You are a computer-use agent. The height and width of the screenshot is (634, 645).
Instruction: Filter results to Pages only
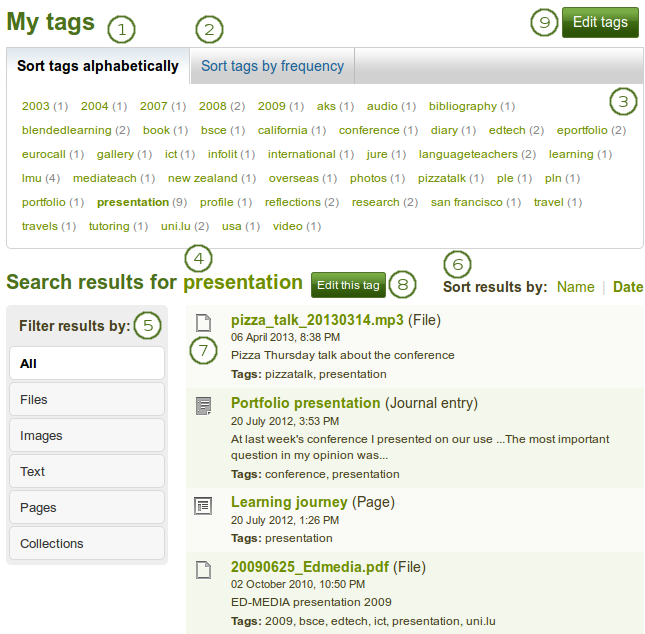pyautogui.click(x=86, y=508)
